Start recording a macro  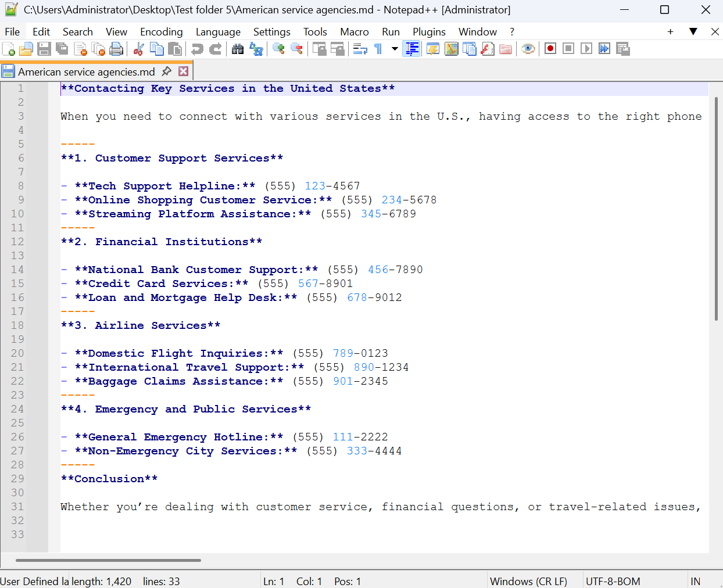[550, 49]
